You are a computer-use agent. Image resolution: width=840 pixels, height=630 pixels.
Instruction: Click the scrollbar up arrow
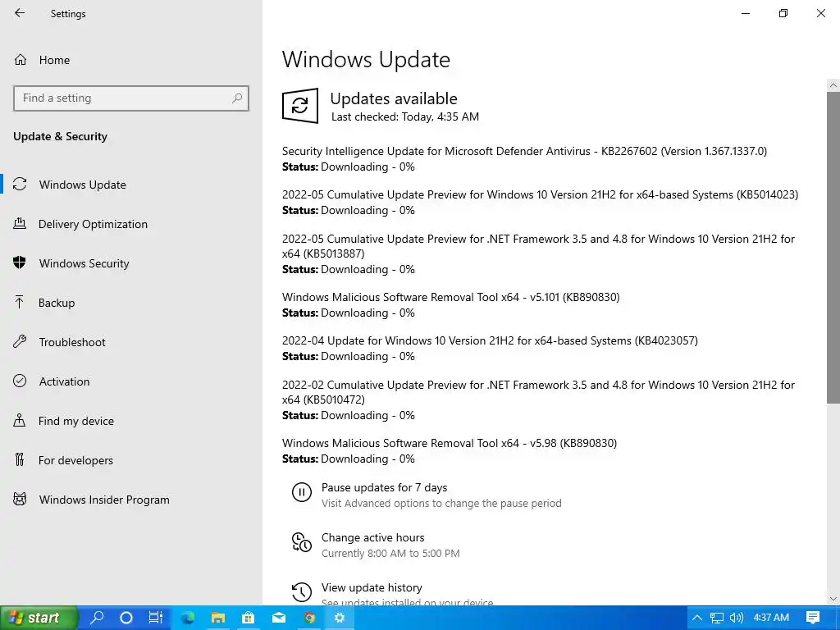[833, 85]
